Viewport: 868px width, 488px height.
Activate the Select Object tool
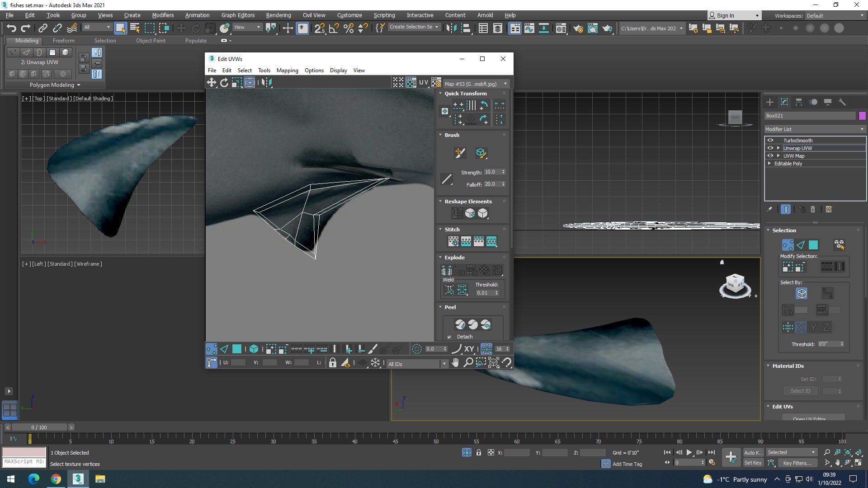[120, 28]
